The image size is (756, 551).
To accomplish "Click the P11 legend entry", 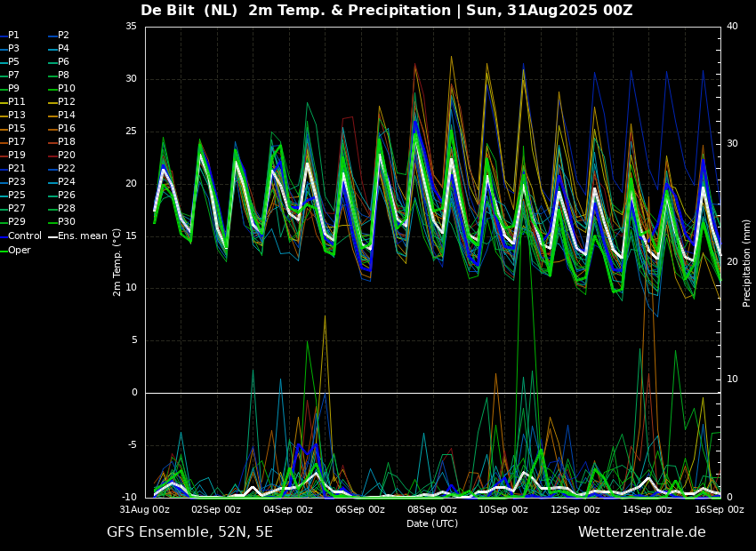I will tap(16, 101).
